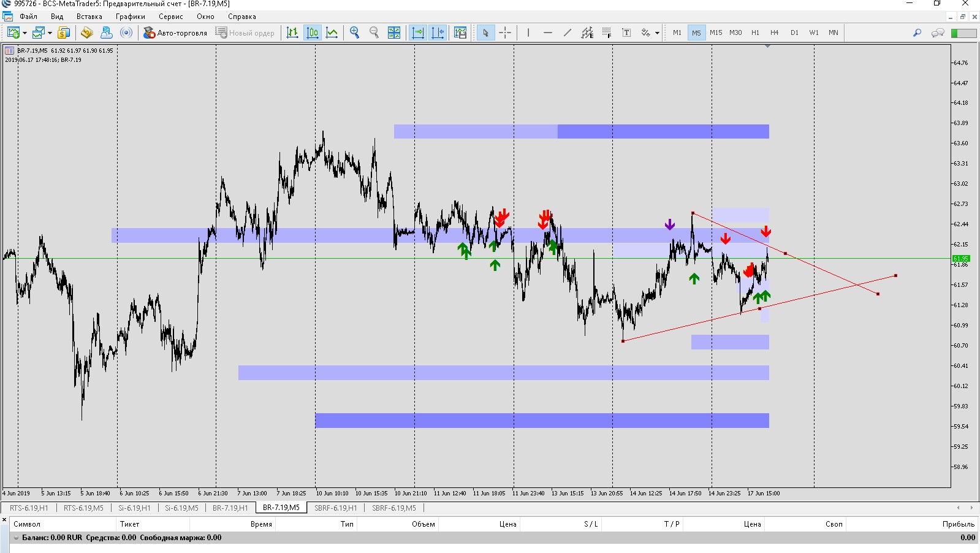980x553 pixels.
Task: Select the cursor arrow tool
Action: (485, 32)
